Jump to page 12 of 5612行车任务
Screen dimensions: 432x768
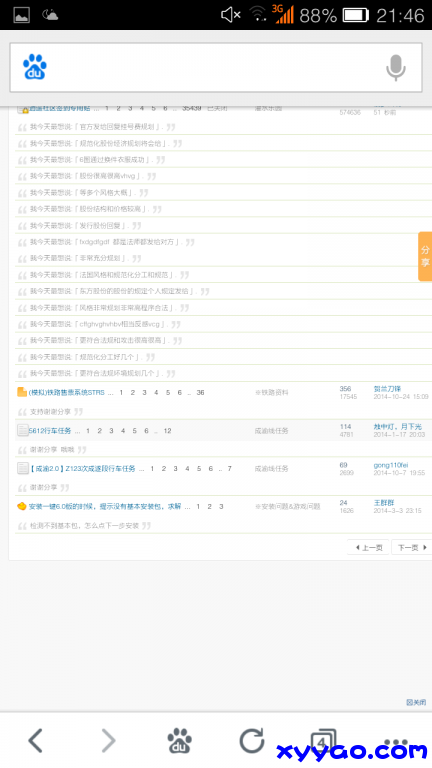[168, 431]
